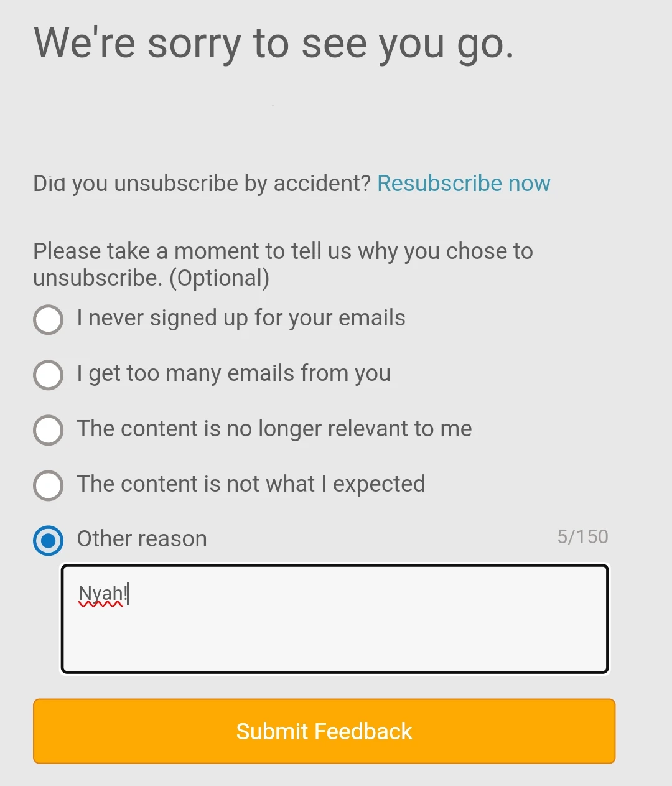The height and width of the screenshot is (786, 672).
Task: Click the 'Did you unsubscribe by accident?' text
Action: click(x=202, y=184)
